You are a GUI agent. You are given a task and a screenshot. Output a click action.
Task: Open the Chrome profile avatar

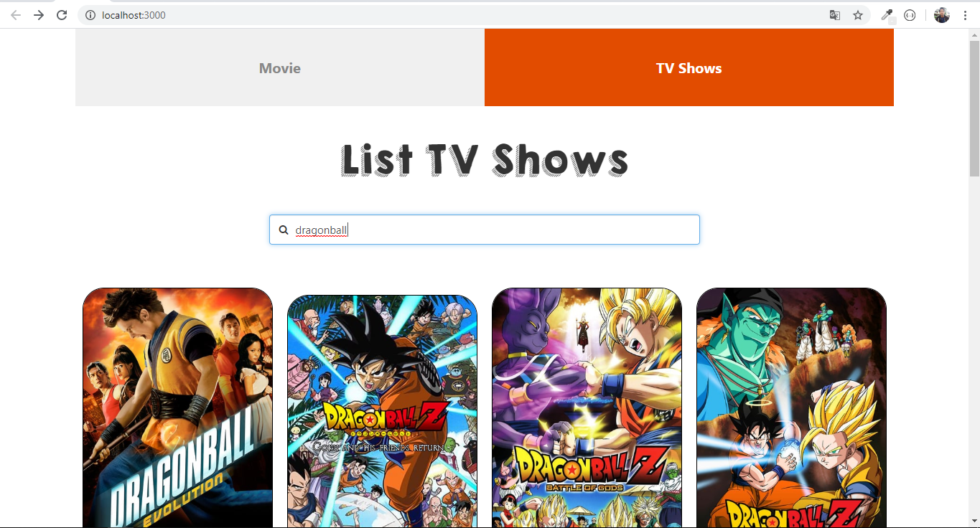[x=941, y=14]
